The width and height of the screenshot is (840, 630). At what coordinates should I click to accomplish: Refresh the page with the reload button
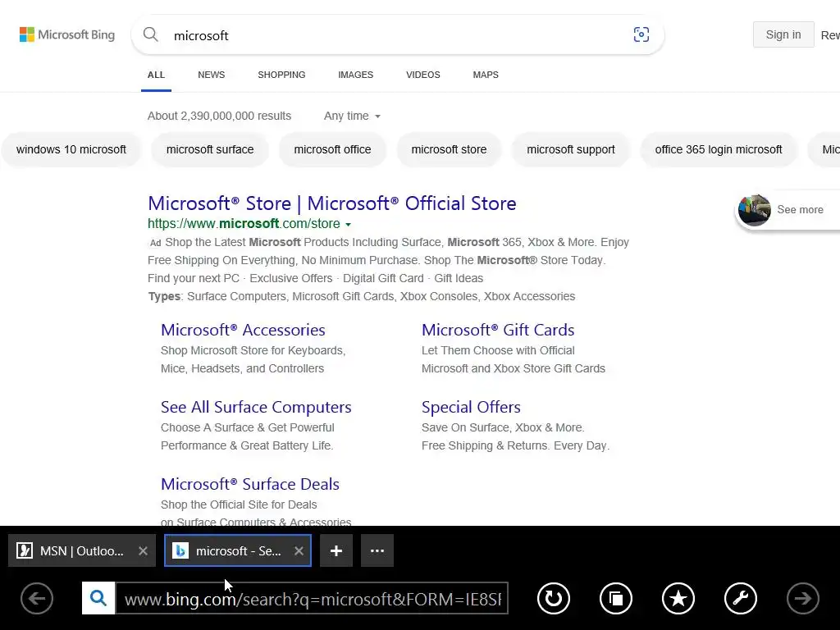tap(554, 599)
